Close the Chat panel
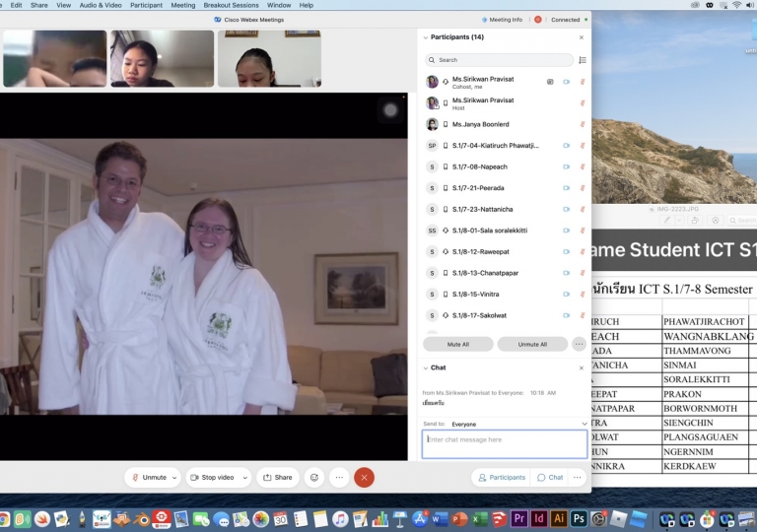 click(x=582, y=367)
